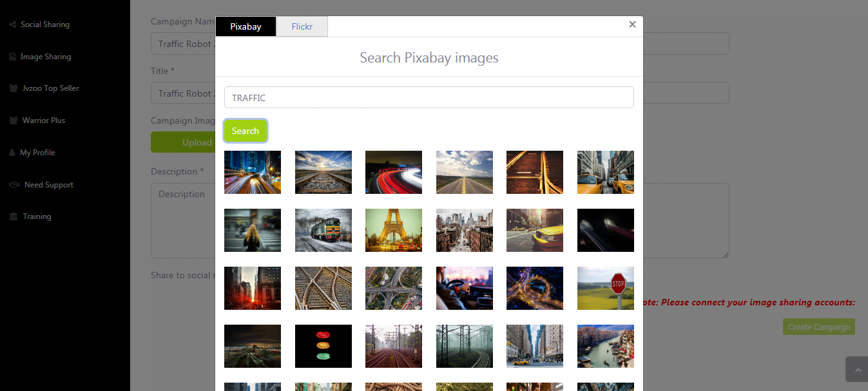Click the handshake icon beside Need Support
This screenshot has width=868, height=391.
pyautogui.click(x=14, y=185)
